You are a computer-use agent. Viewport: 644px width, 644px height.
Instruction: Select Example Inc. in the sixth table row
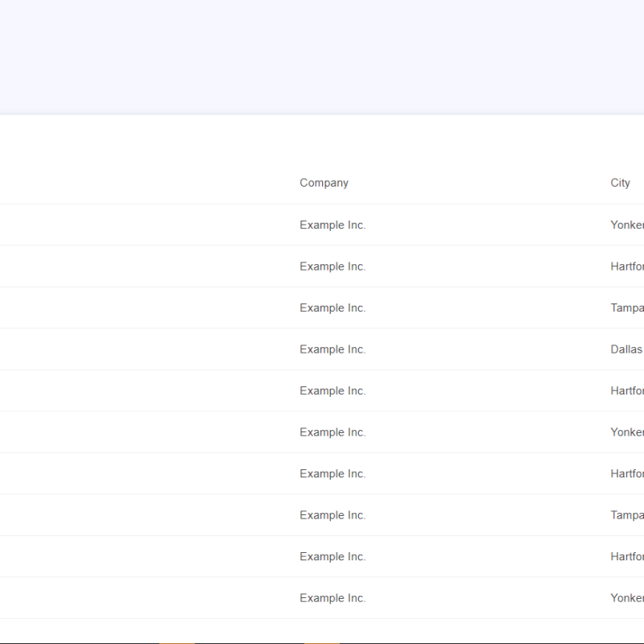332,432
